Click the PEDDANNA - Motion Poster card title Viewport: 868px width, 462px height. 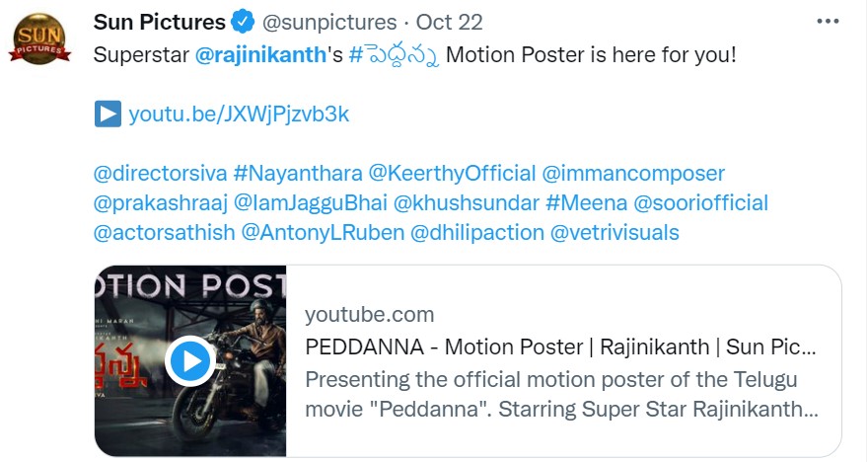[561, 347]
